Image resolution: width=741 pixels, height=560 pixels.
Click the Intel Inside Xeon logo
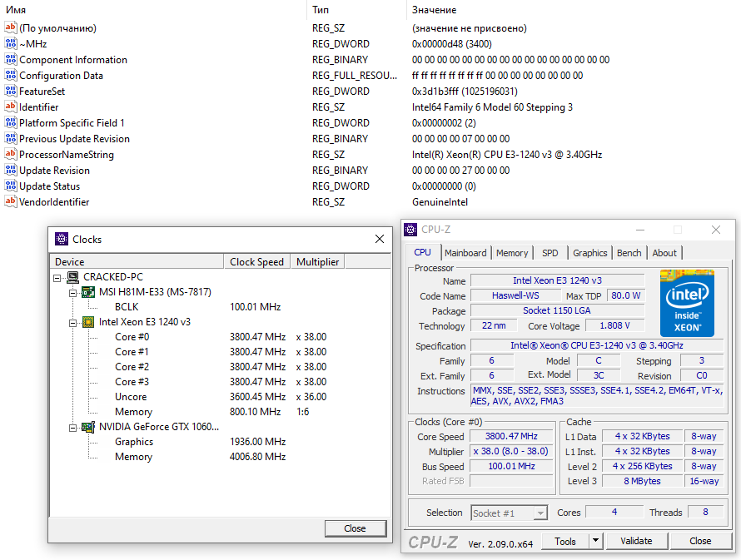687,303
